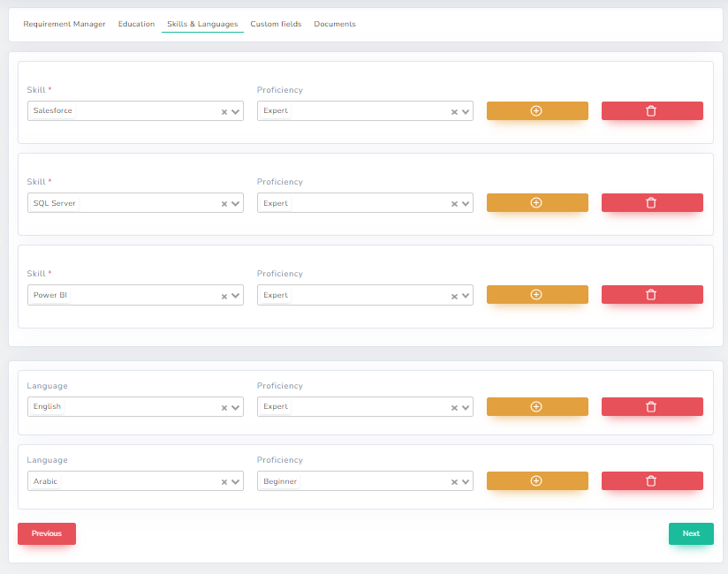The width and height of the screenshot is (728, 574).
Task: Delete the Power BI skill entry
Action: pos(651,294)
